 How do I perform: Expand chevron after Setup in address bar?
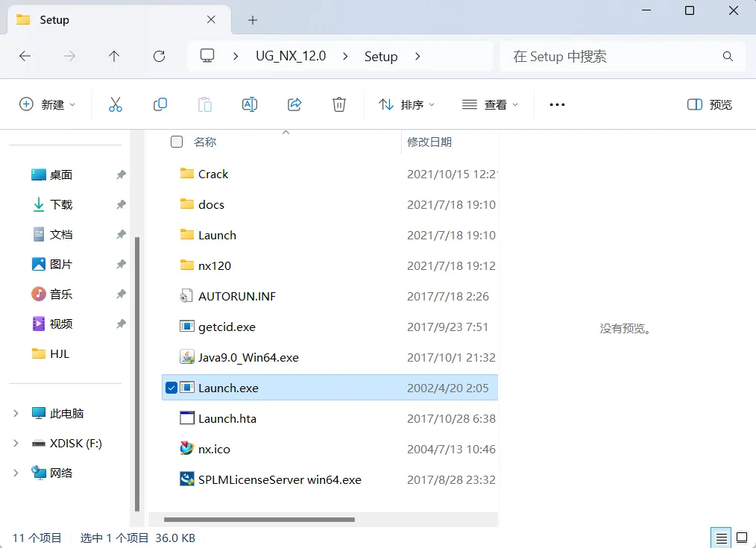[418, 57]
